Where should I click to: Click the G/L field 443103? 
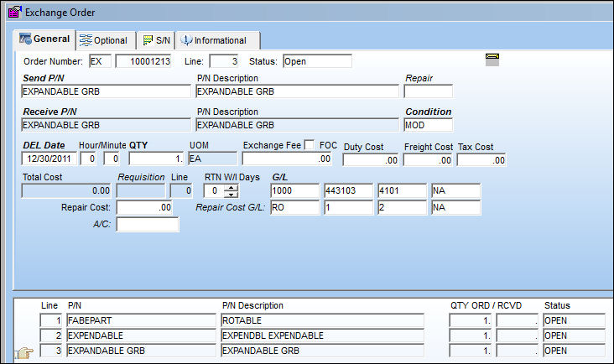pos(348,191)
